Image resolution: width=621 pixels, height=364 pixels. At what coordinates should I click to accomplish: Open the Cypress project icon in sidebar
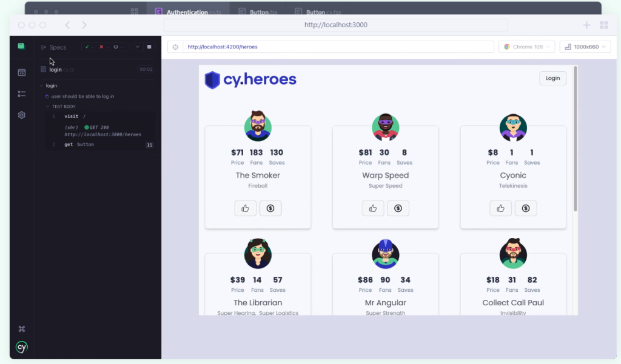(21, 46)
